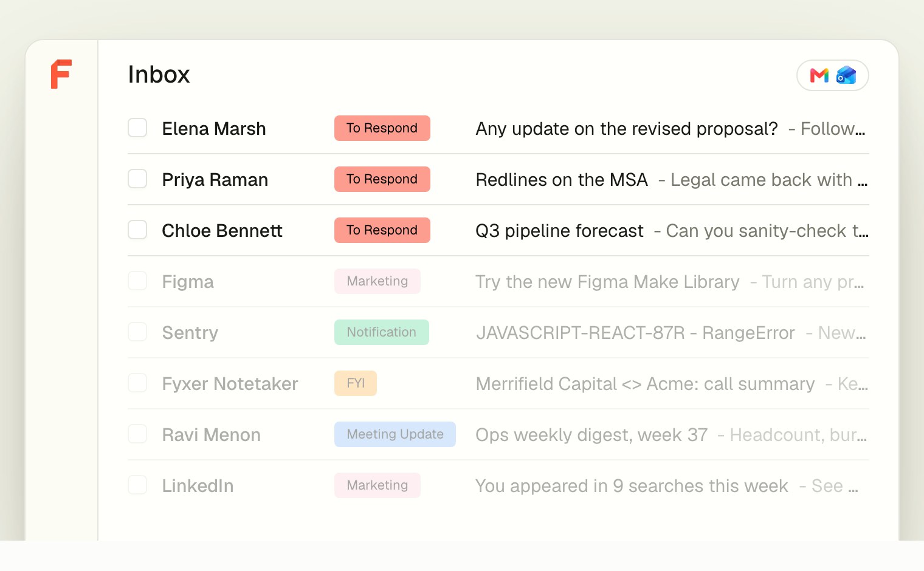Image resolution: width=924 pixels, height=571 pixels.
Task: Open the JAVASCRIPT-REACT-87R RangeError notification
Action: pyautogui.click(x=635, y=333)
